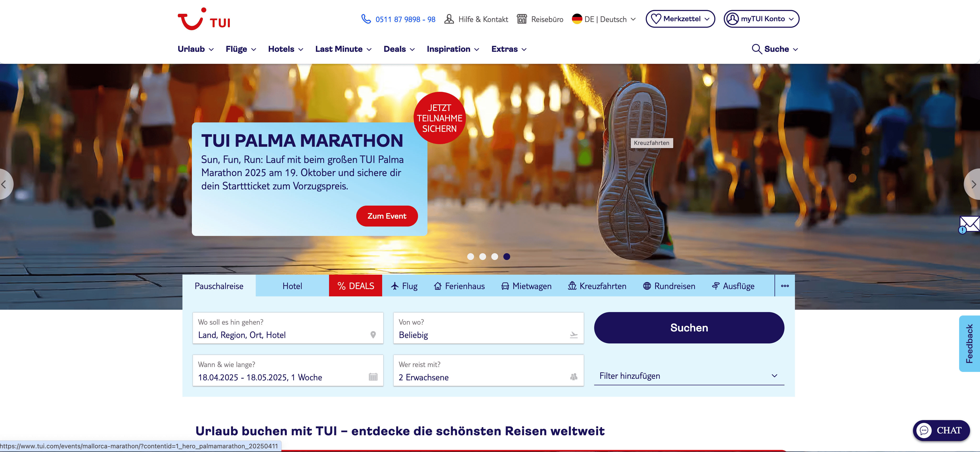Select the first carousel dot
The height and width of the screenshot is (452, 980).
470,257
